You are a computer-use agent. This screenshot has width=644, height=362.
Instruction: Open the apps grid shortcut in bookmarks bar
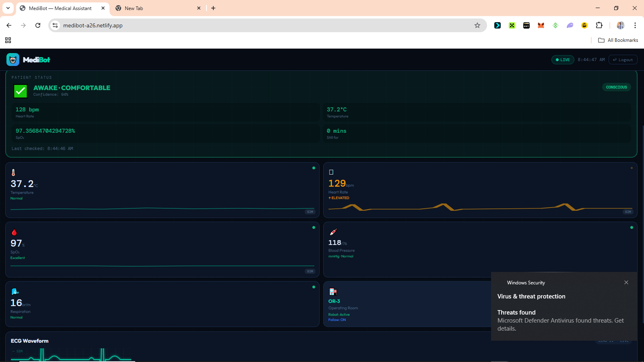coord(8,40)
